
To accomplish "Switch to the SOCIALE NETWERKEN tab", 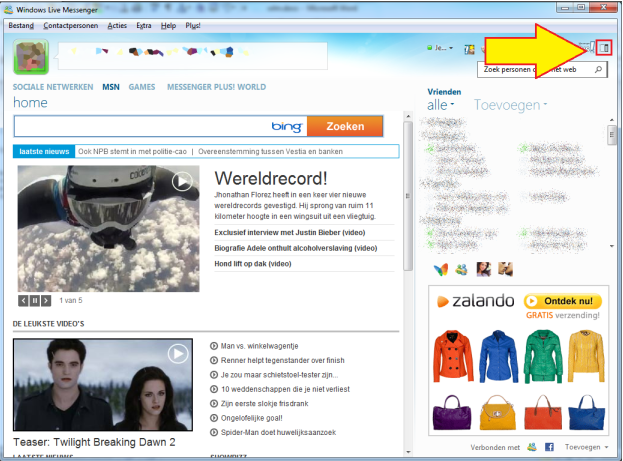I will [53, 87].
